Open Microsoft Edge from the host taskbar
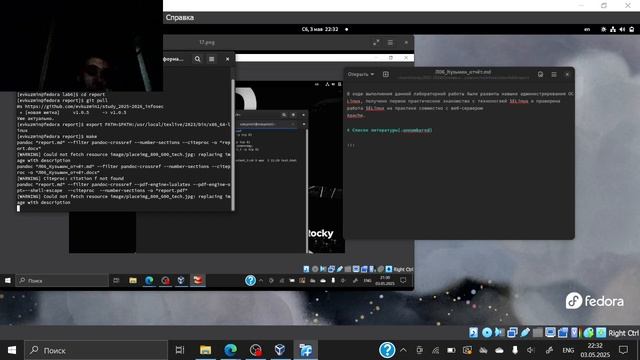Screen dimensions: 640x360 231,350
